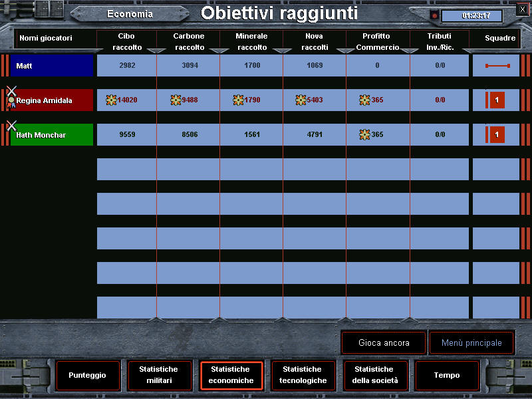Image resolution: width=532 pixels, height=399 pixels.
Task: Switch to the Punteggio tab
Action: pyautogui.click(x=87, y=375)
